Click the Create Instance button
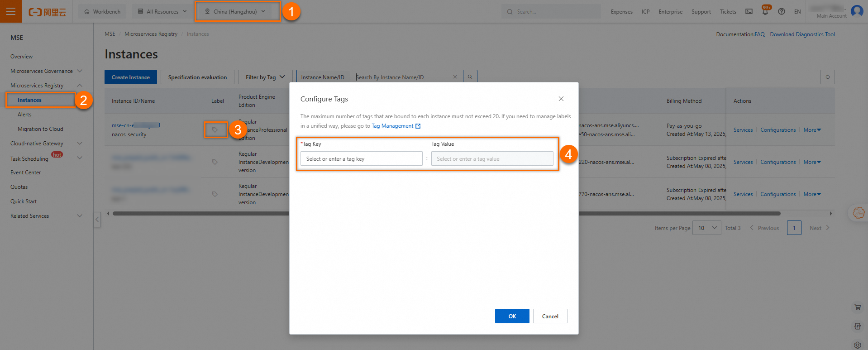 131,77
